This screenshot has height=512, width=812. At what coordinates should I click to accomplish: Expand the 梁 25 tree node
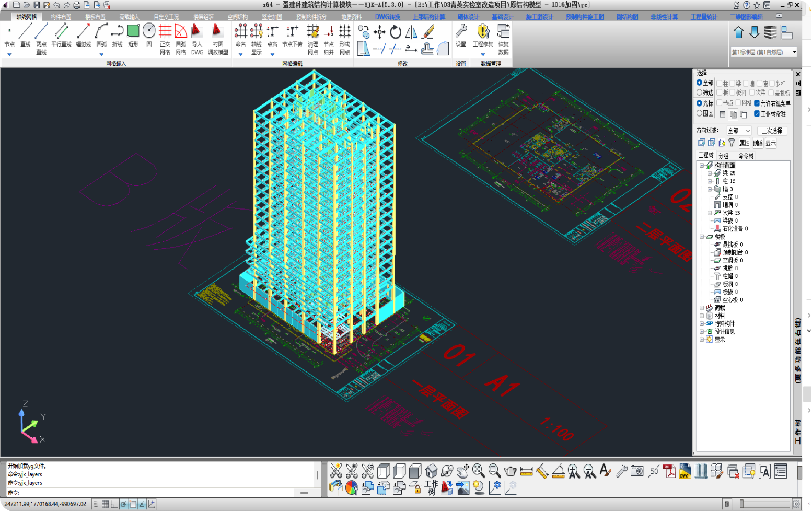point(710,173)
